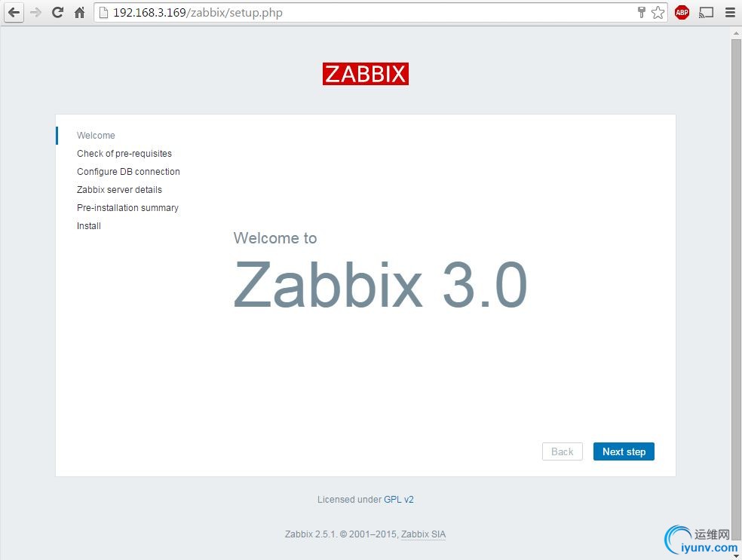
Task: Open the GPL v2 license link
Action: [x=398, y=500]
